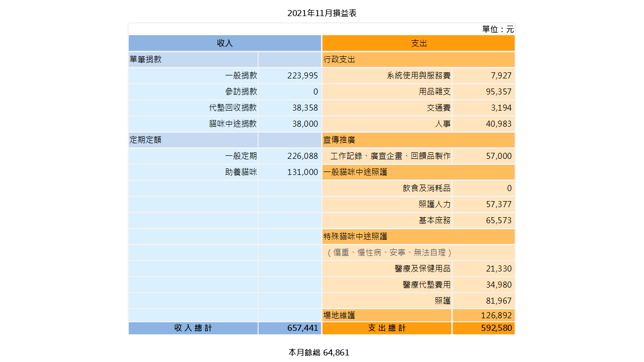The height and width of the screenshot is (362, 644).
Task: Select the value 131,000
Action: (303, 172)
